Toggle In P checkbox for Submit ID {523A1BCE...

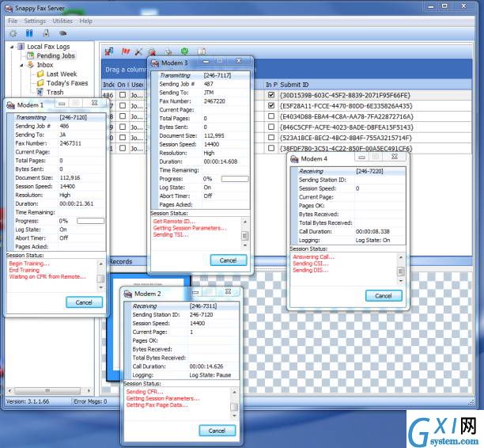click(x=271, y=138)
